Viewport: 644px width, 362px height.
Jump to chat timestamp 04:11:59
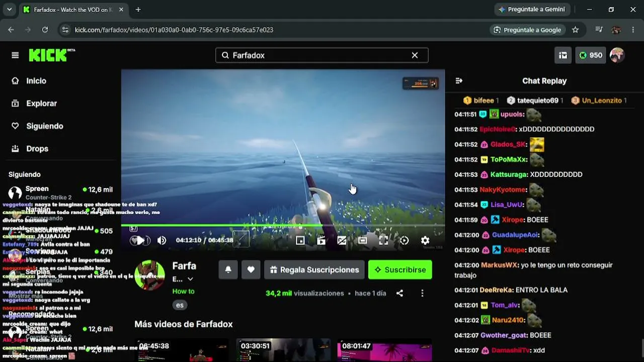click(x=466, y=220)
